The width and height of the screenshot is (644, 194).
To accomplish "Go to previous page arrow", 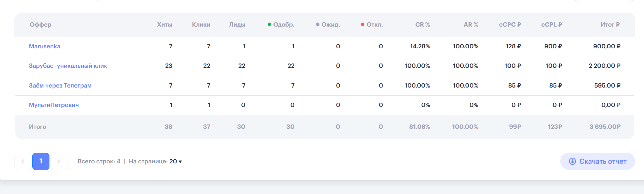I will point(23,161).
